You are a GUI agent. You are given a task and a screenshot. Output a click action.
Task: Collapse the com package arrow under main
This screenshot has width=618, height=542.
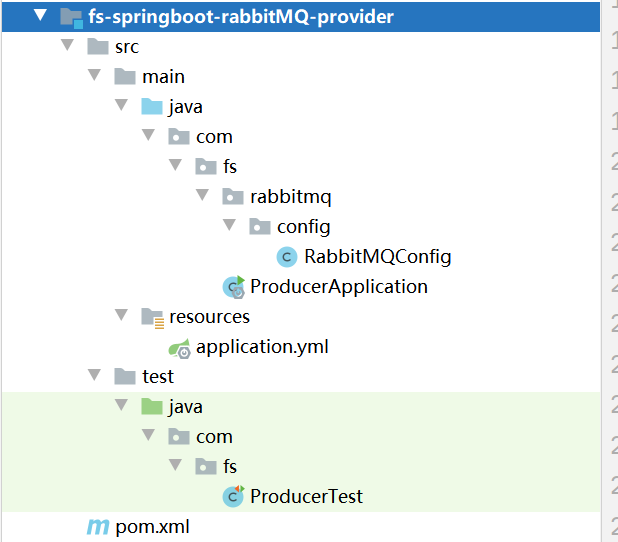click(x=148, y=135)
